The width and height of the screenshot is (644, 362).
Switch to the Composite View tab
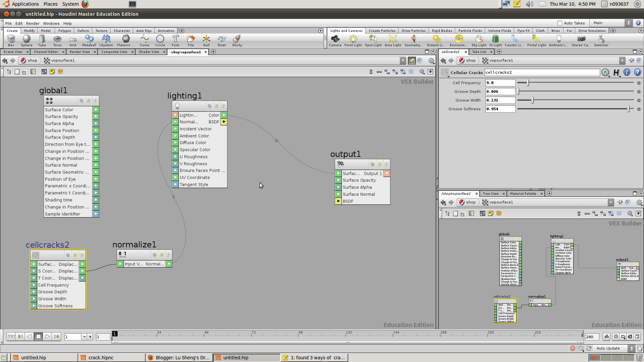pyautogui.click(x=114, y=52)
